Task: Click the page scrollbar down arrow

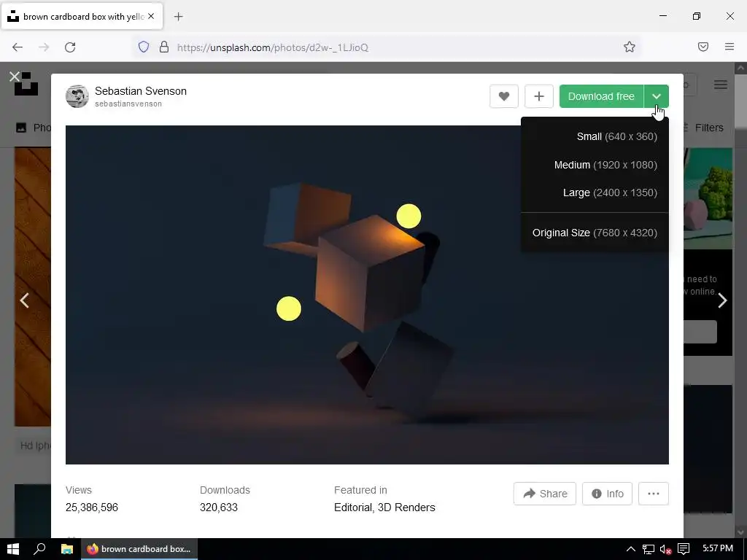Action: point(741,532)
